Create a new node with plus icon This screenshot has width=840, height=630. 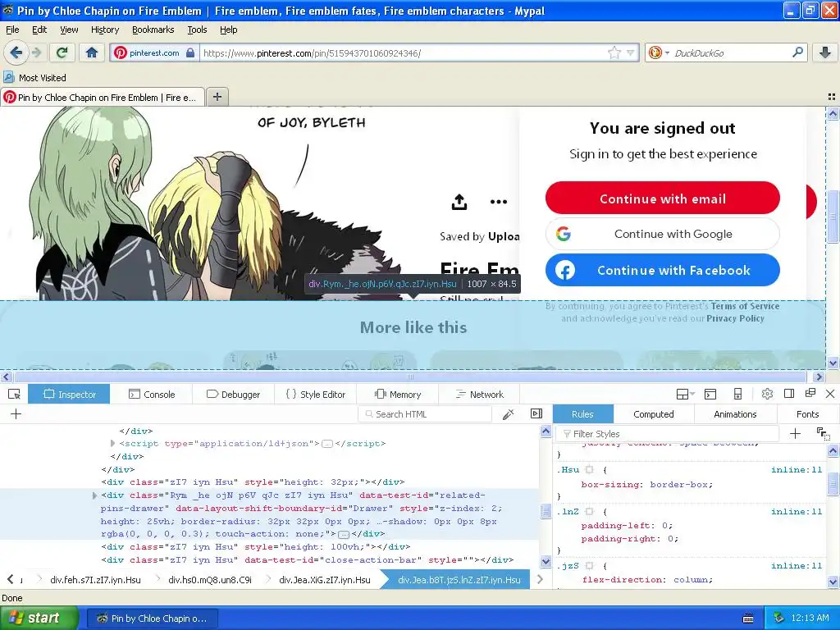click(x=16, y=413)
